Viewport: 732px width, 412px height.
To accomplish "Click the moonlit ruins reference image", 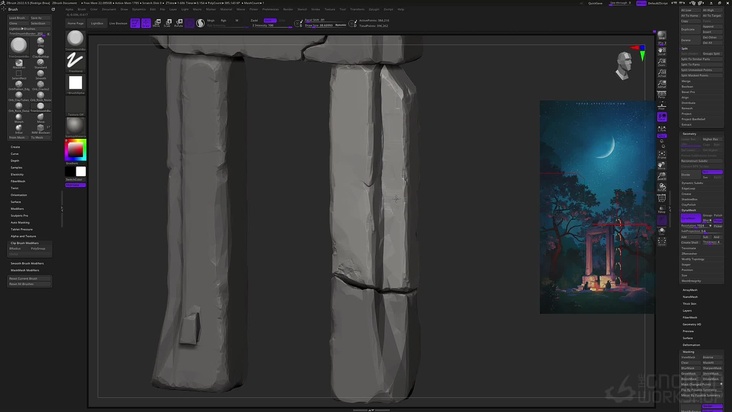I will pyautogui.click(x=598, y=207).
